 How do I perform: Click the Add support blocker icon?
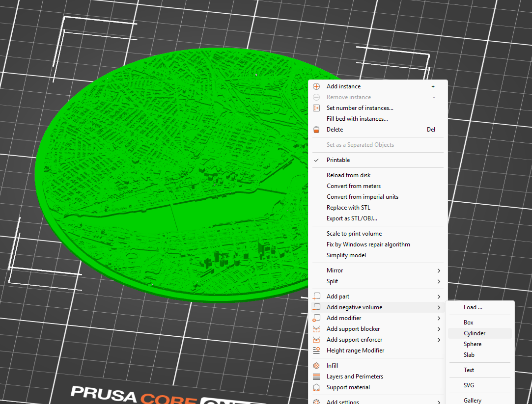pyautogui.click(x=316, y=329)
